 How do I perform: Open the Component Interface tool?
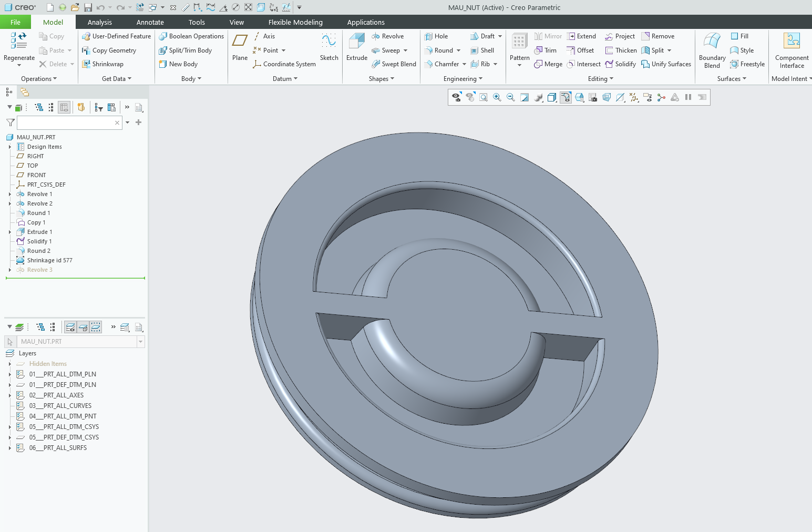click(792, 42)
